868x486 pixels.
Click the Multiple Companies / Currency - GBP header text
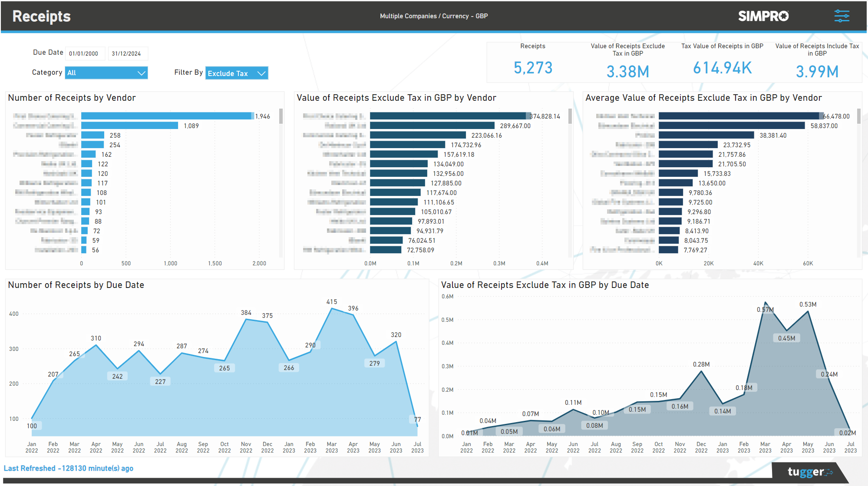[x=434, y=16]
